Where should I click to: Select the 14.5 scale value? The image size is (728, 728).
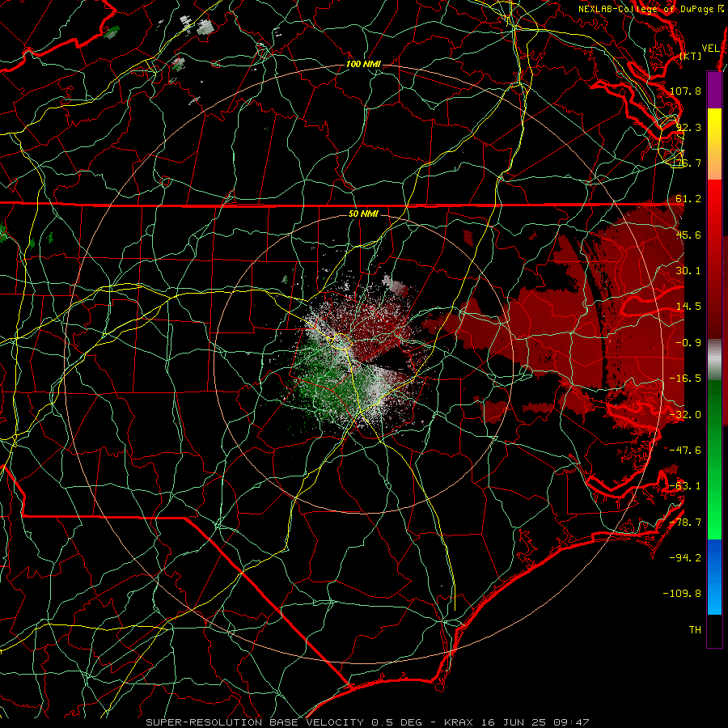[688, 307]
